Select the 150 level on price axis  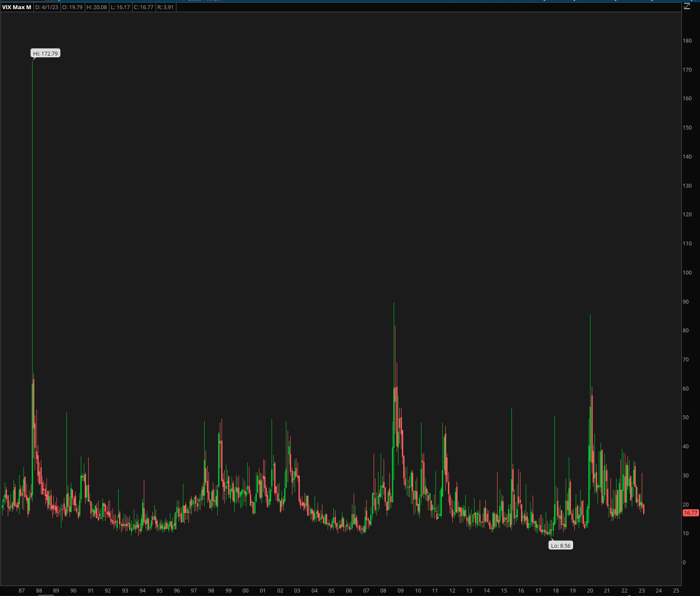687,128
